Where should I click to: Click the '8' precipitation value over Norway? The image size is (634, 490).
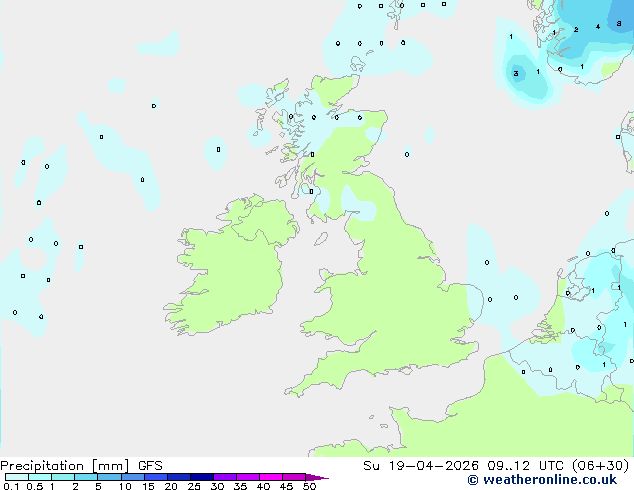point(619,23)
